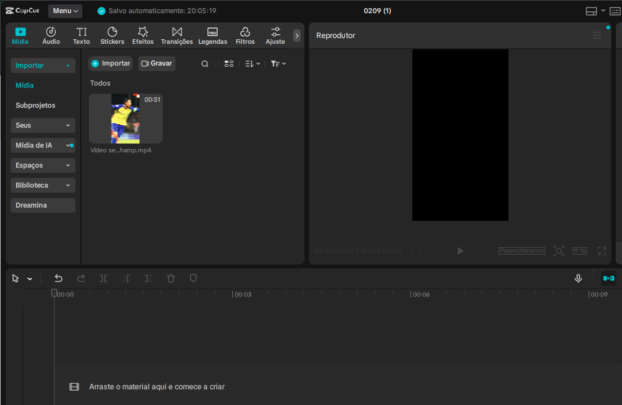The width and height of the screenshot is (622, 405).
Task: Click the microphone voice-over record icon
Action: (578, 278)
